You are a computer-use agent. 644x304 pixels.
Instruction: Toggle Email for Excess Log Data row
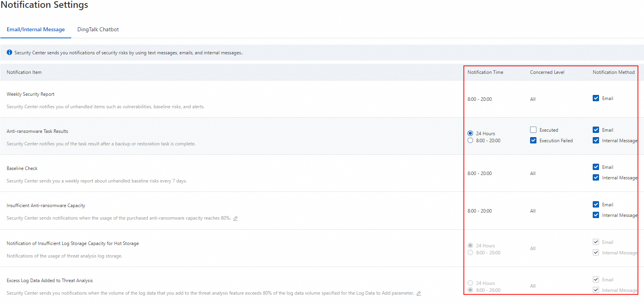coord(596,279)
